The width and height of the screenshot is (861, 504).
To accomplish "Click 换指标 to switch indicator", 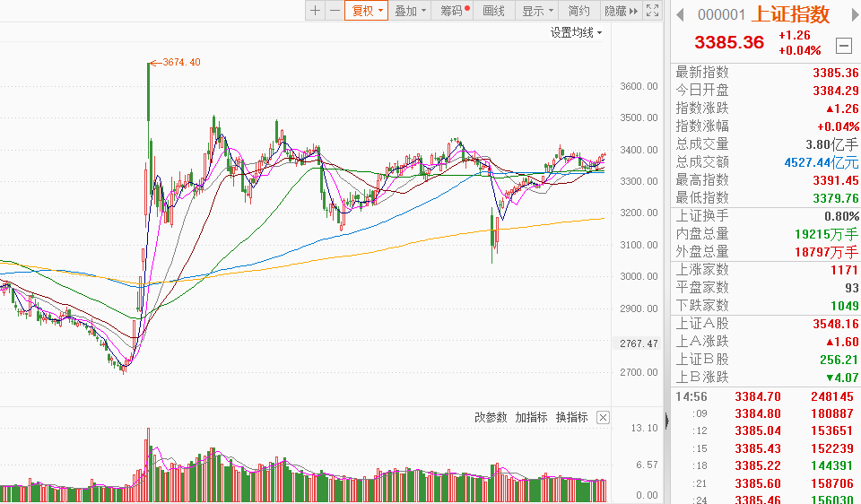I will click(572, 417).
